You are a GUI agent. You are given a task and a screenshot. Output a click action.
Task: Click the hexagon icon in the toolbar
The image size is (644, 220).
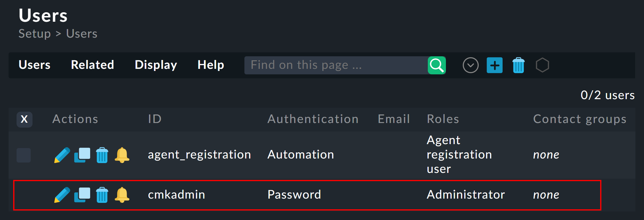point(542,65)
